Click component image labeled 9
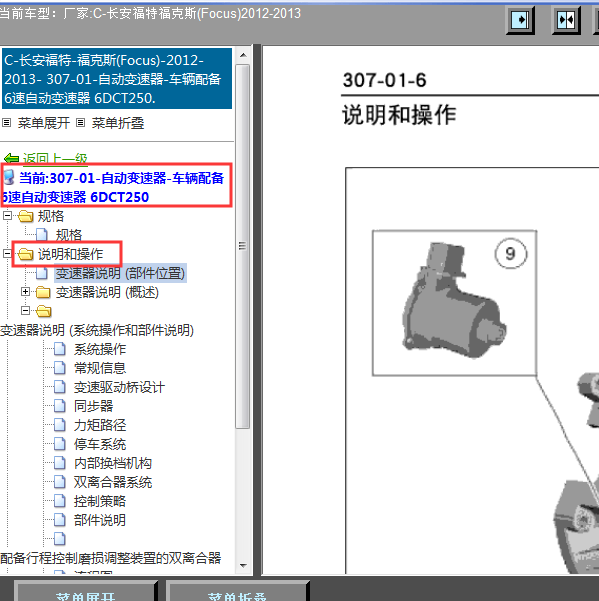The image size is (599, 601). 454,303
